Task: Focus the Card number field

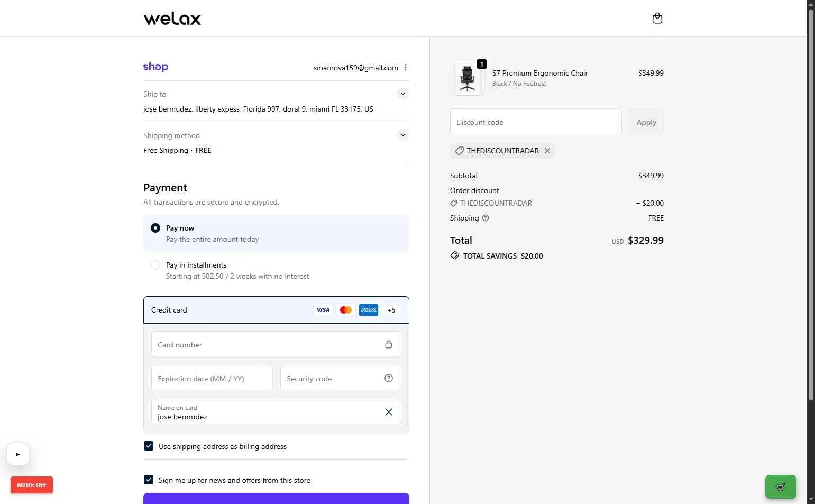Action: pyautogui.click(x=276, y=344)
